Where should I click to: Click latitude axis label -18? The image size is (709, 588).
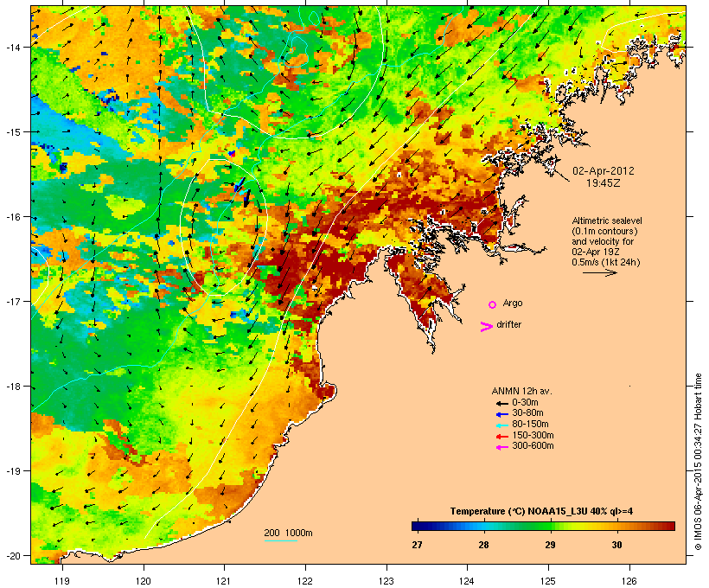pos(12,387)
